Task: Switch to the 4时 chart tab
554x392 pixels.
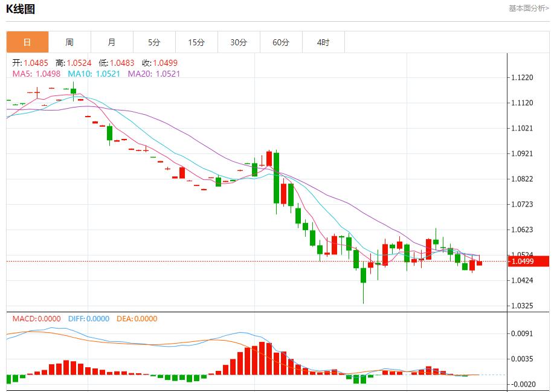Action: [323, 42]
